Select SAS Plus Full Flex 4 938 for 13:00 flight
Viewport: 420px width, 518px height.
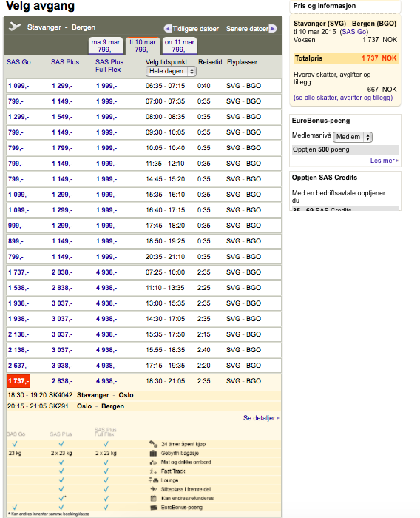[x=106, y=303]
